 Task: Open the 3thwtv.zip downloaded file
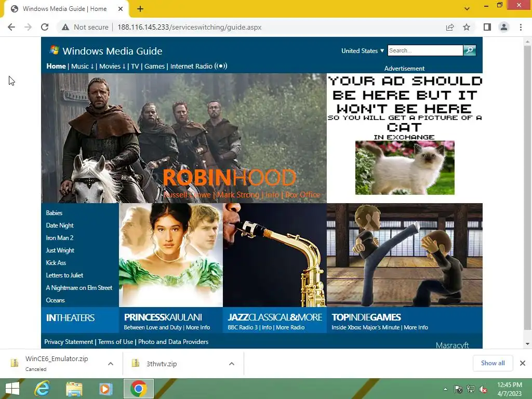(162, 364)
